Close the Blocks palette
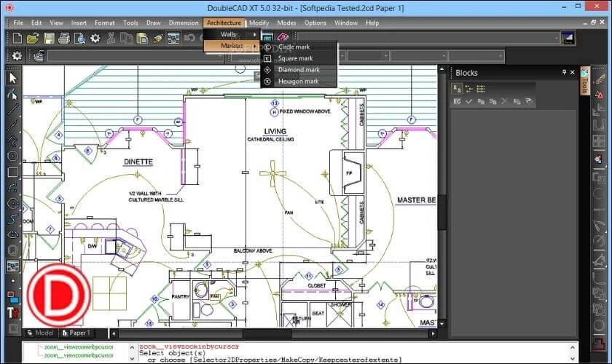612x364 pixels. [573, 73]
